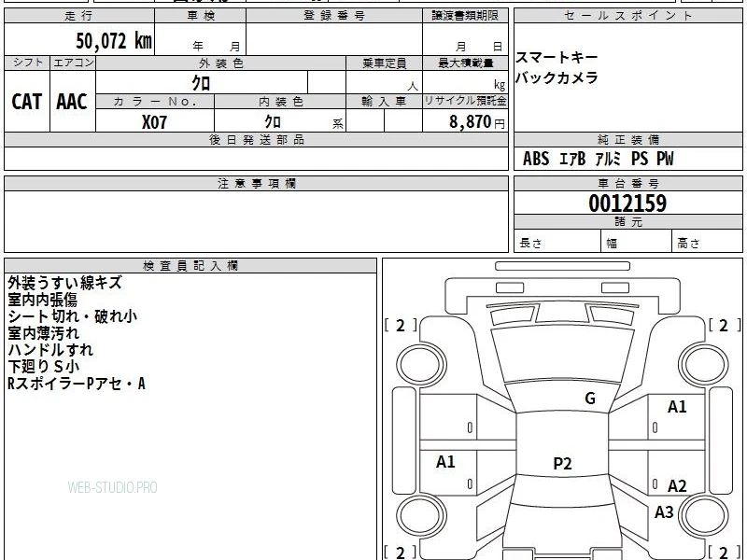Select the エアコン header label
The height and width of the screenshot is (560, 747).
(73, 63)
